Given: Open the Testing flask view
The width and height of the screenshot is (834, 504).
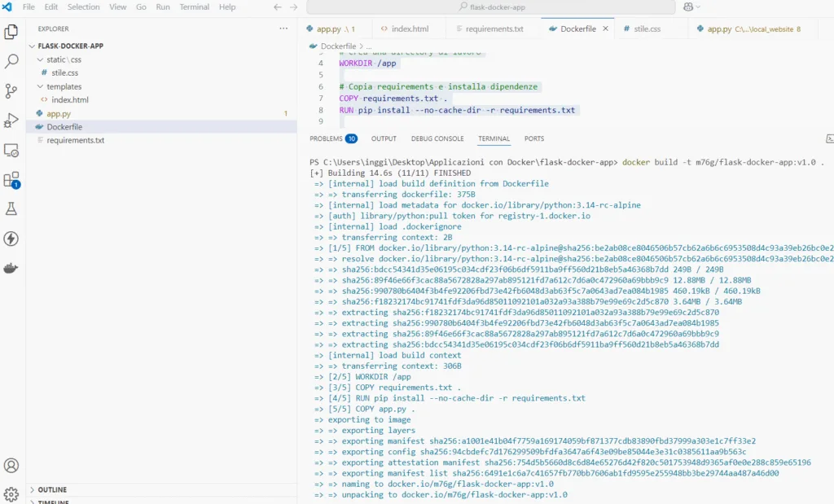Looking at the screenshot, I should click(11, 209).
